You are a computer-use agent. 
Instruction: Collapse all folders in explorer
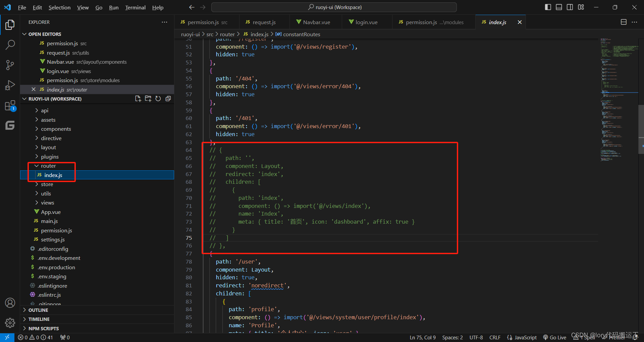coord(168,99)
